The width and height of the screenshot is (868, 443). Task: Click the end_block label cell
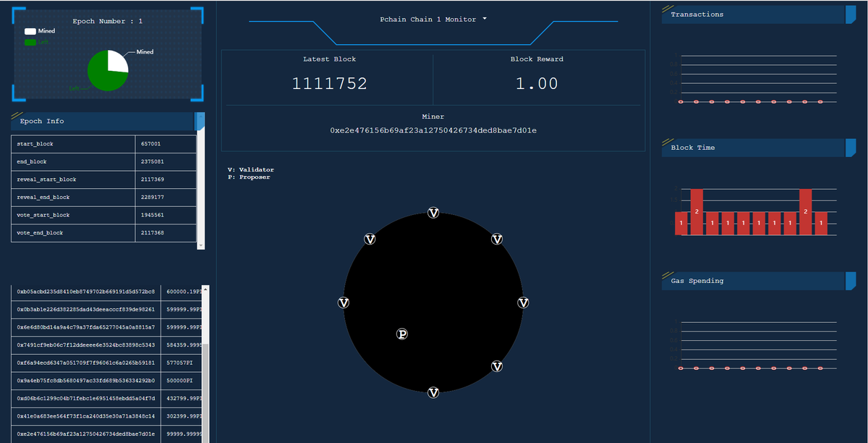pyautogui.click(x=73, y=162)
